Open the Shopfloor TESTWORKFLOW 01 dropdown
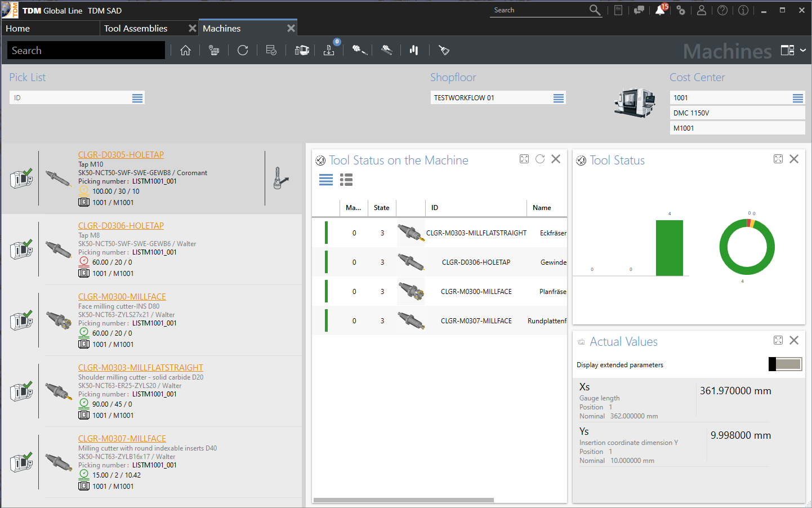Screen dimensions: 812x508 click(558, 98)
